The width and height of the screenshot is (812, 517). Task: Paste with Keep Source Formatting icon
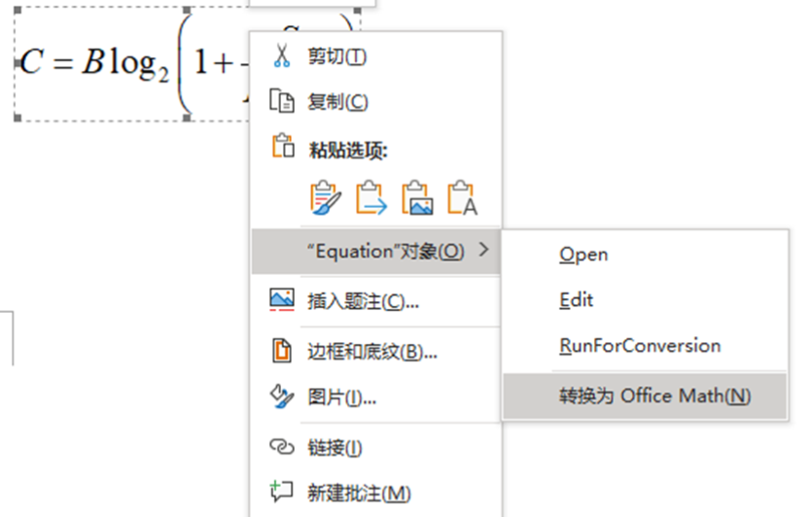point(326,197)
